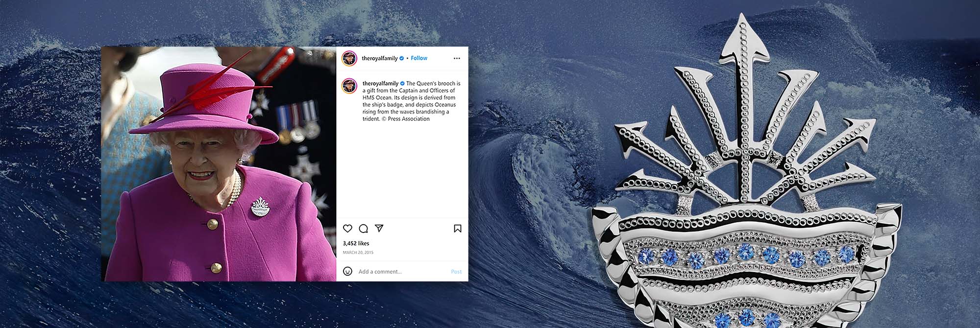This screenshot has height=328, width=980.
Task: Click the verified badge in the post header
Action: pyautogui.click(x=402, y=58)
